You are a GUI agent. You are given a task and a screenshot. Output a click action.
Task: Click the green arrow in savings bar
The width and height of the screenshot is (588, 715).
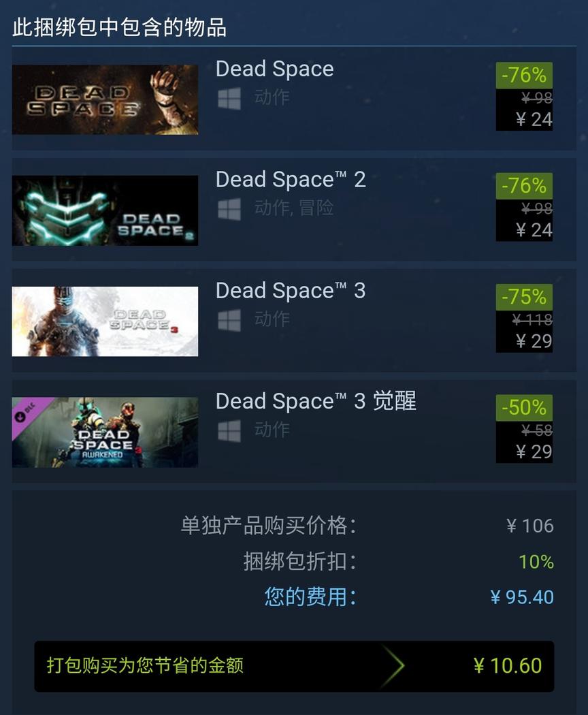(393, 666)
